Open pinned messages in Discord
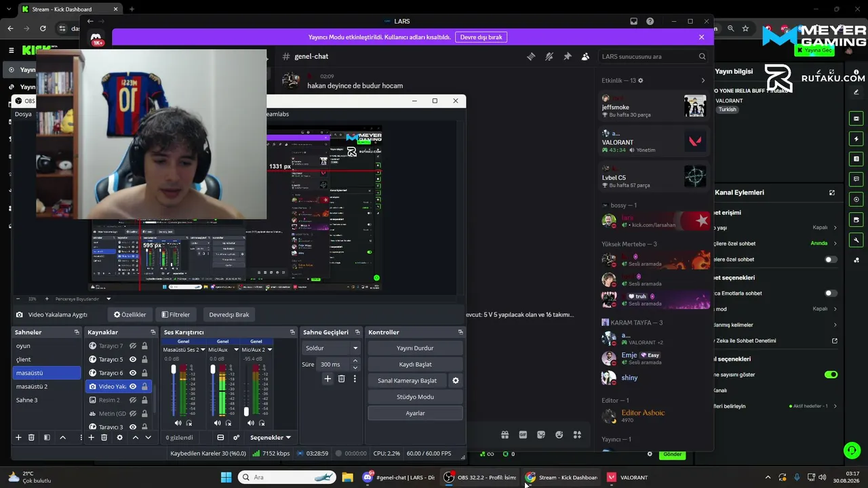The image size is (868, 488). click(568, 56)
